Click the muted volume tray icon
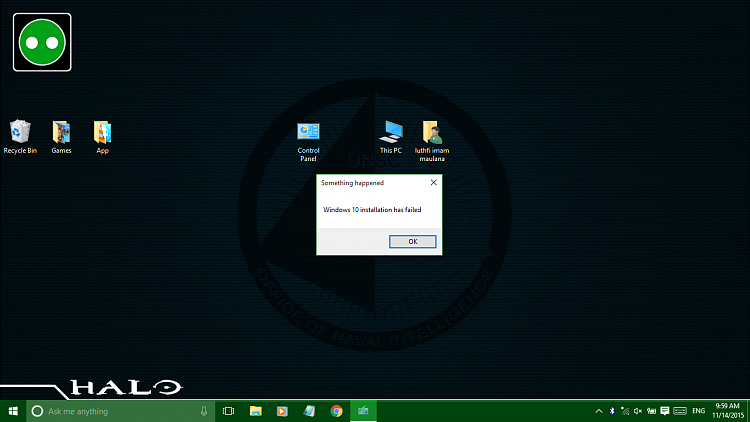This screenshot has width=750, height=422. click(x=638, y=411)
